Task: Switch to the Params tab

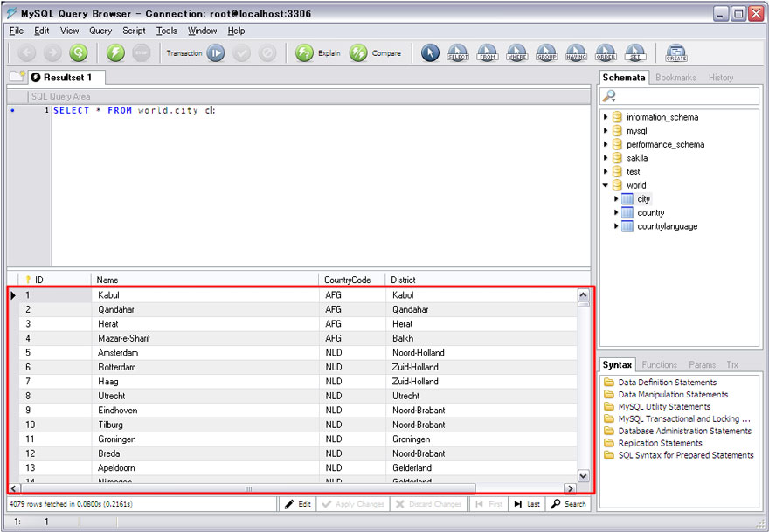Action: click(x=702, y=365)
